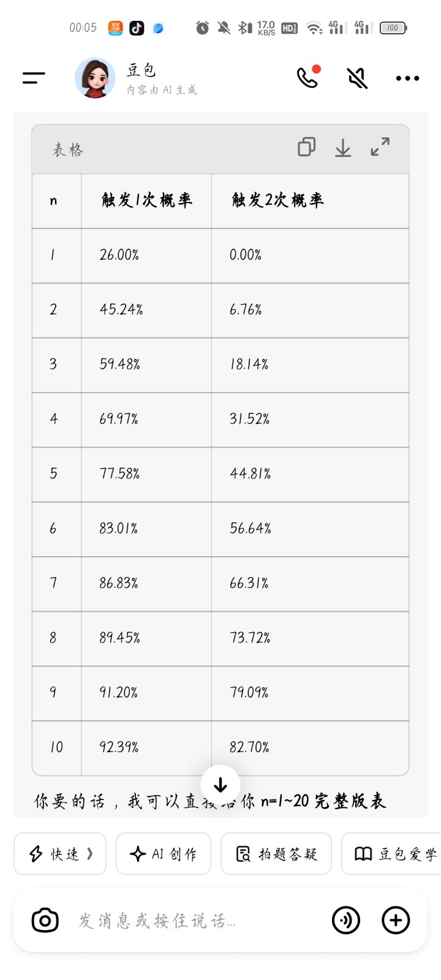Tap the alarm icon in status bar

[202, 28]
